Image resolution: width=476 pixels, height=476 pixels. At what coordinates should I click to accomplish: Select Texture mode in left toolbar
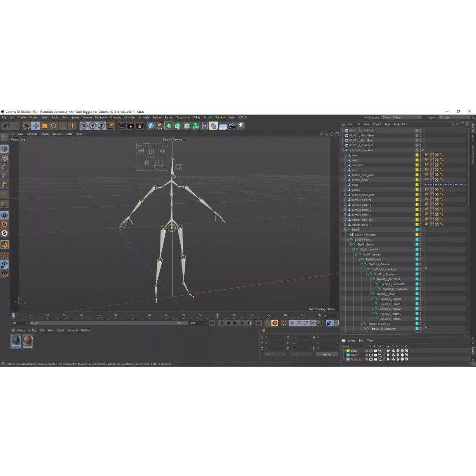tap(4, 158)
